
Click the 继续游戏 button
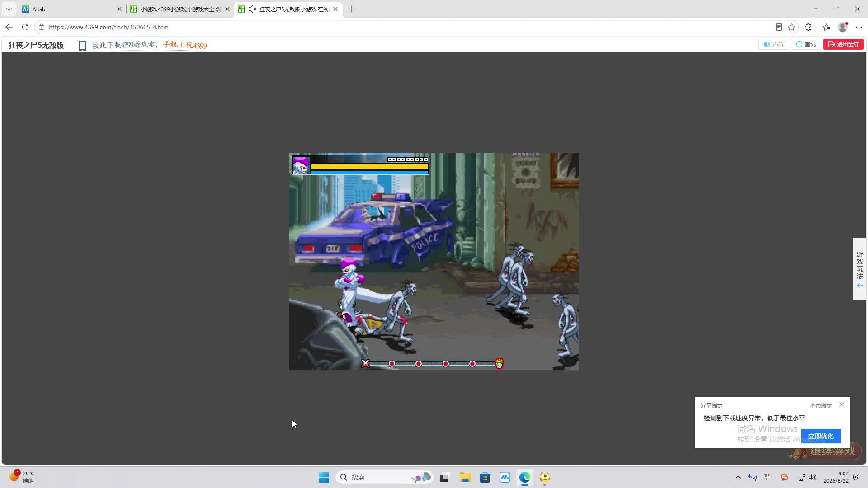click(x=826, y=451)
